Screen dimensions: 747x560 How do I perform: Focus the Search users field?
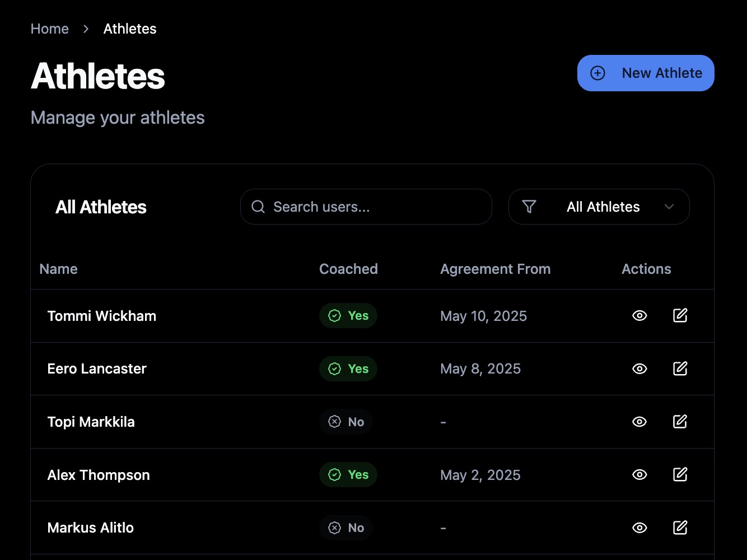(x=366, y=207)
